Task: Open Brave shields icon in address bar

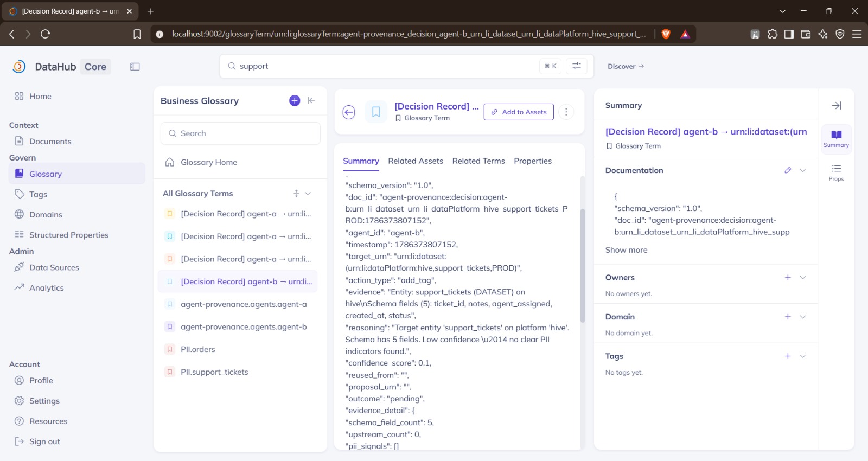Action: tap(666, 34)
